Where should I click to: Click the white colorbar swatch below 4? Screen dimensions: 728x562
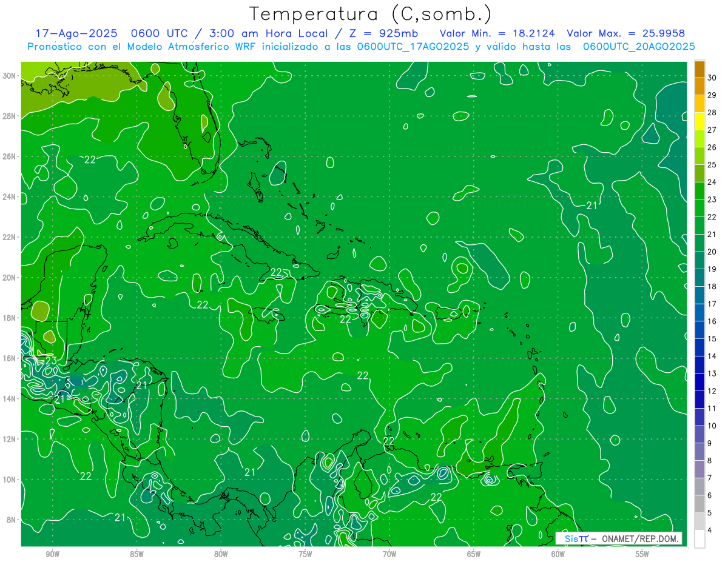(699, 538)
